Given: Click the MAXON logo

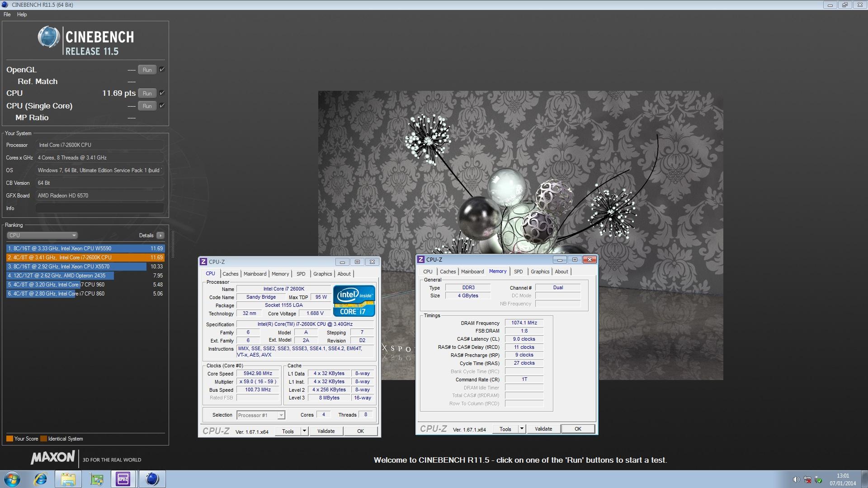Looking at the screenshot, I should [52, 458].
